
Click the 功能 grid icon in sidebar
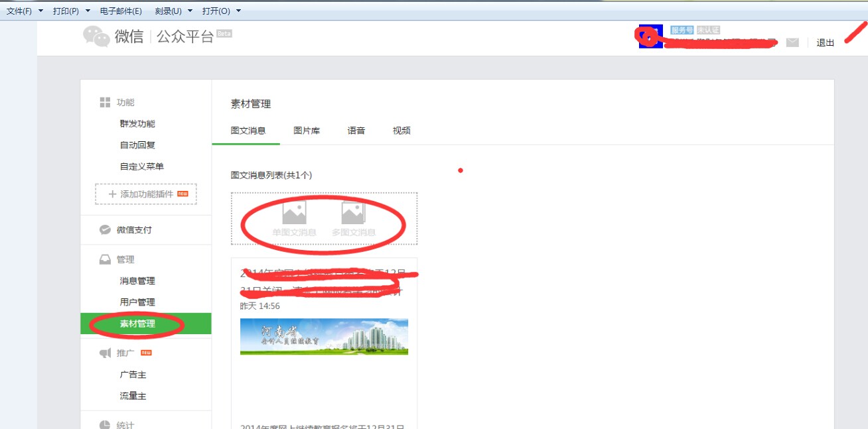tap(104, 102)
